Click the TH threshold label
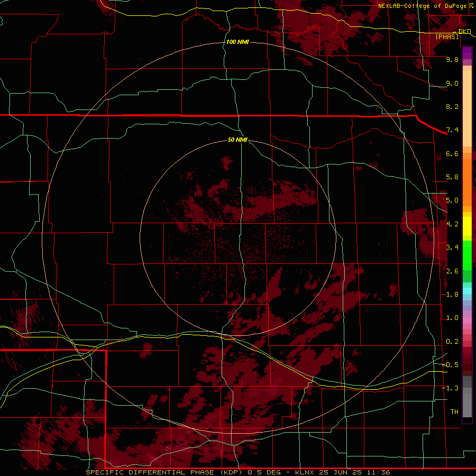 point(454,412)
